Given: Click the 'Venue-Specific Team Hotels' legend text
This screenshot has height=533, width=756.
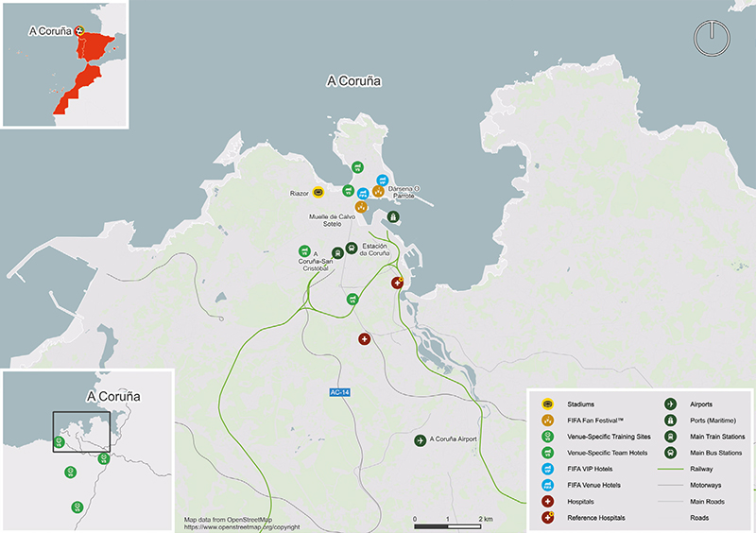Looking at the screenshot, I should pyautogui.click(x=607, y=453).
